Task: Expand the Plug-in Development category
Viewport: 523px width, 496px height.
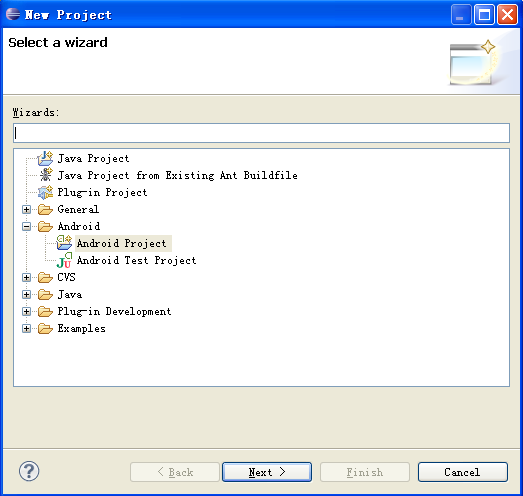Action: 26,312
